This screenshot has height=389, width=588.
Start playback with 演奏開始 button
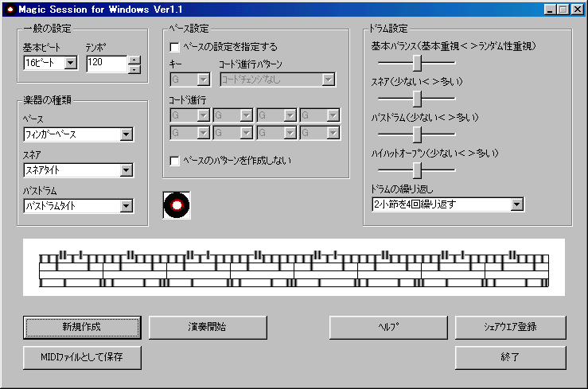(208, 327)
